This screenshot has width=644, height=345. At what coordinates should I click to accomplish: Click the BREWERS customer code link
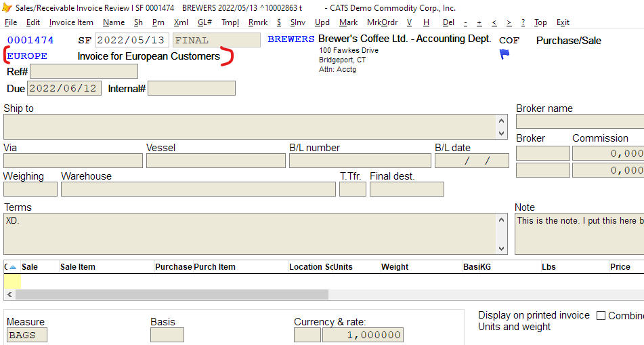click(x=291, y=39)
